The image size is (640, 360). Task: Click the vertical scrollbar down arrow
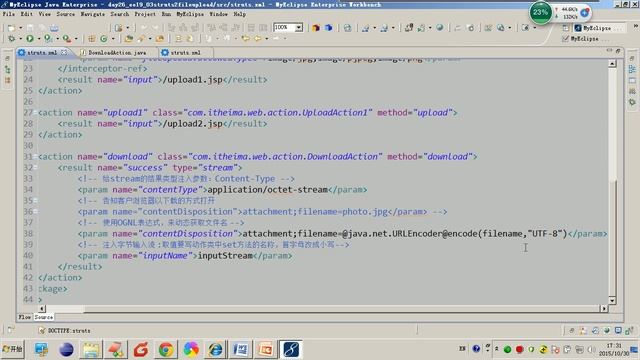click(x=612, y=300)
